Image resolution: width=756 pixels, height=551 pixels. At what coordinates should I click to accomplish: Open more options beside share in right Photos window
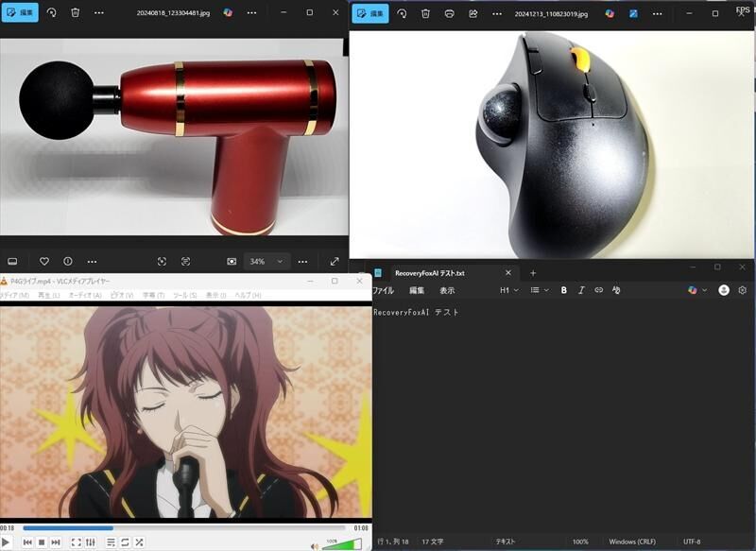[497, 13]
